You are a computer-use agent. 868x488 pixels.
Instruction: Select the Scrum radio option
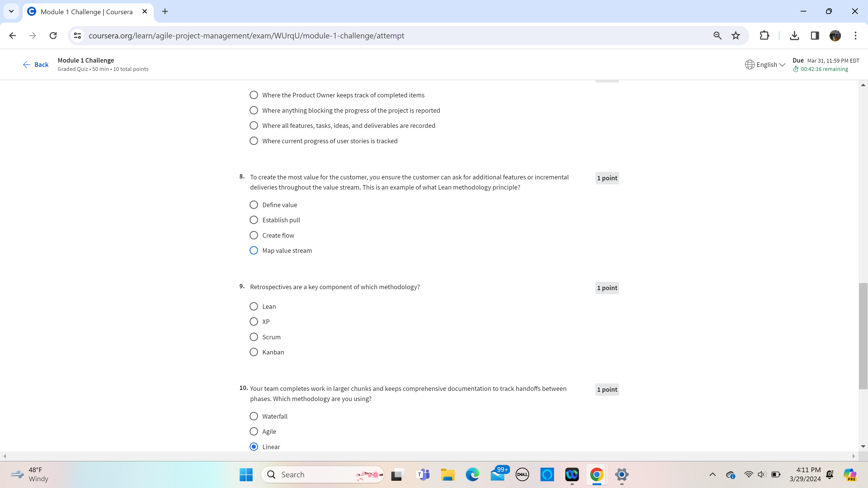[254, 337]
